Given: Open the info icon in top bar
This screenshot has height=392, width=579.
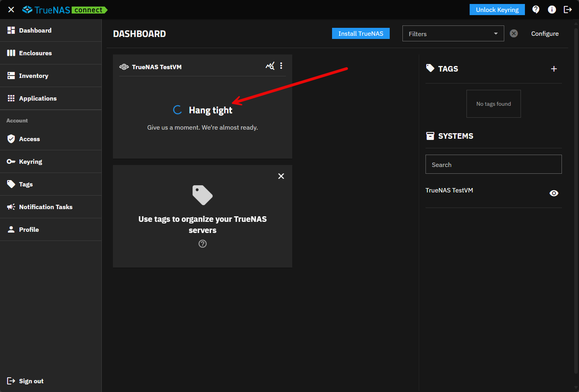Looking at the screenshot, I should click(x=552, y=10).
